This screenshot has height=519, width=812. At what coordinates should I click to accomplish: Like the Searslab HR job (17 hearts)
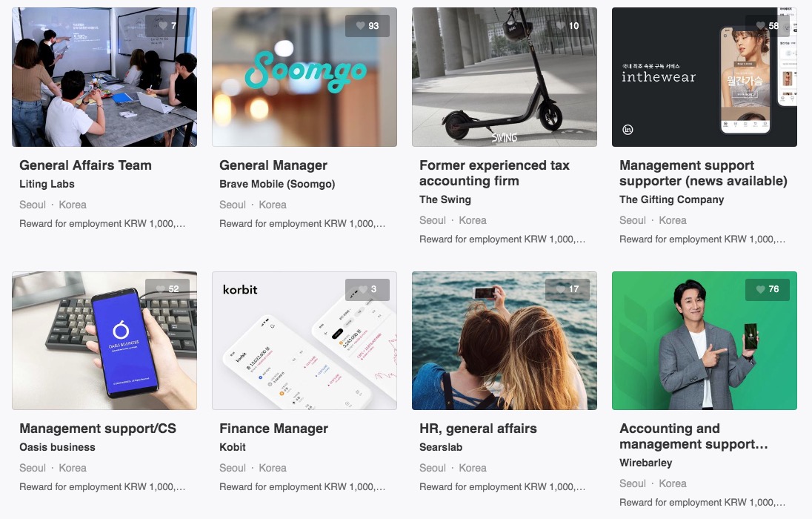pos(567,289)
